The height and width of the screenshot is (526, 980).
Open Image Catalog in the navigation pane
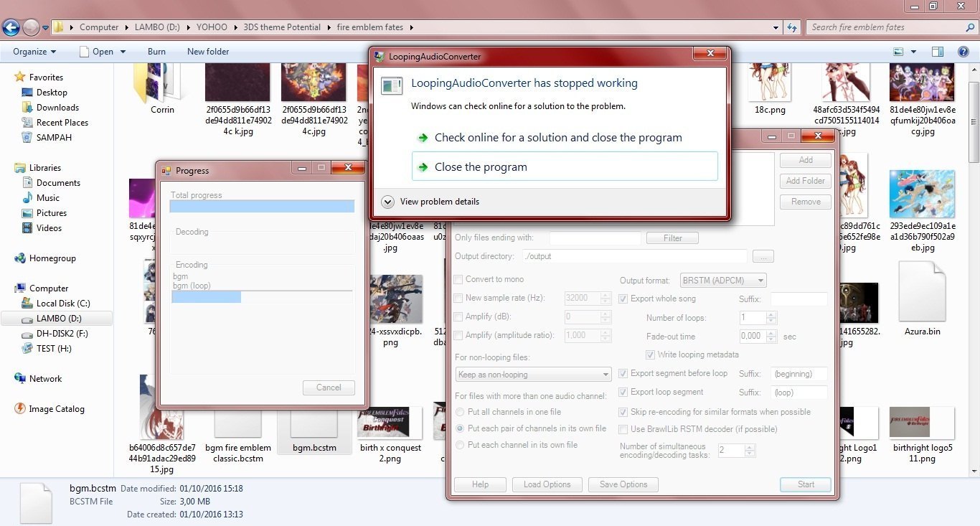[x=57, y=409]
